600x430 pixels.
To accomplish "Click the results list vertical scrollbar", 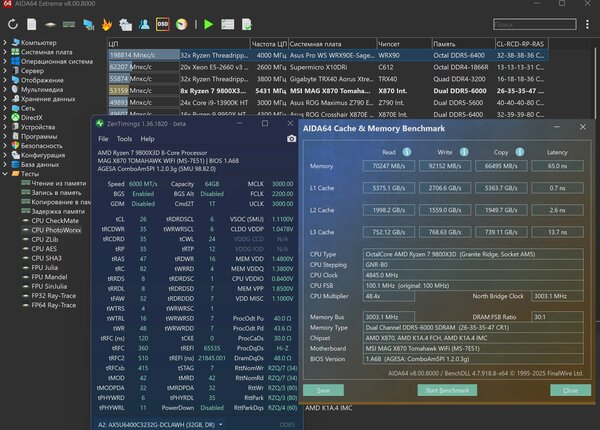I will [x=595, y=82].
